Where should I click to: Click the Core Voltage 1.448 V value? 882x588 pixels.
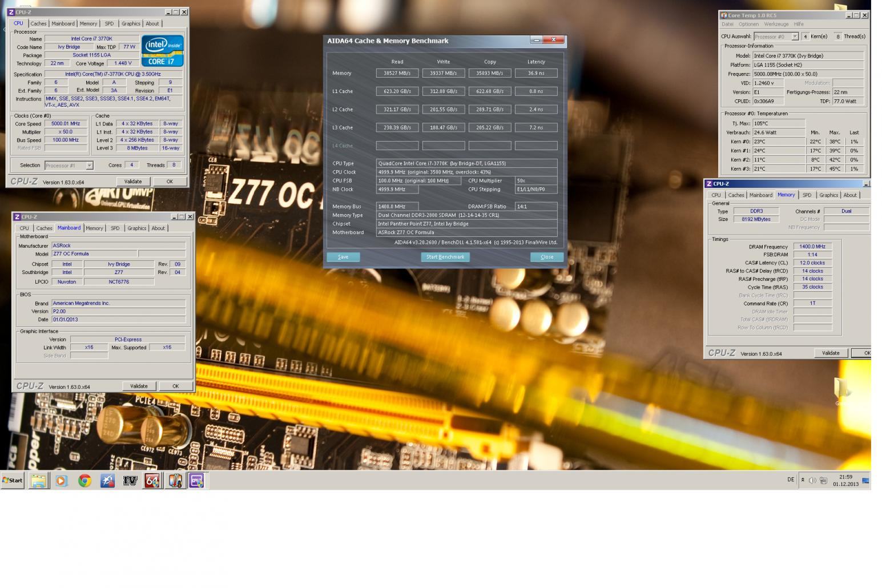click(x=123, y=63)
